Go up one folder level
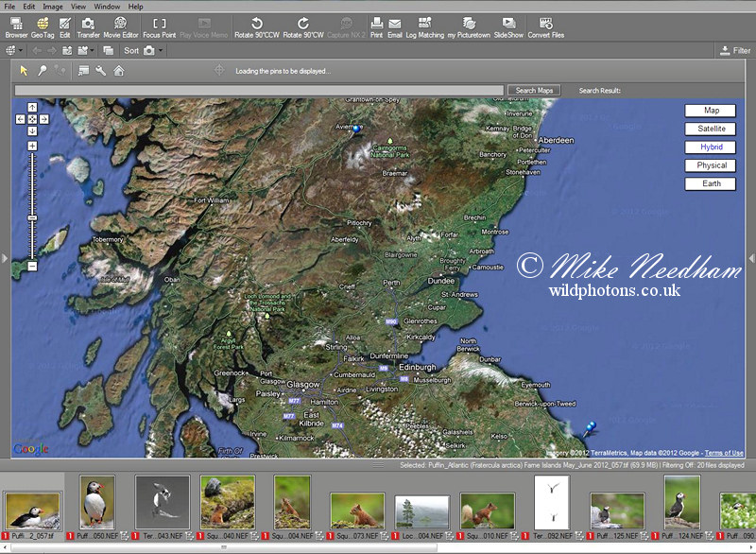This screenshot has width=756, height=554. 67,51
